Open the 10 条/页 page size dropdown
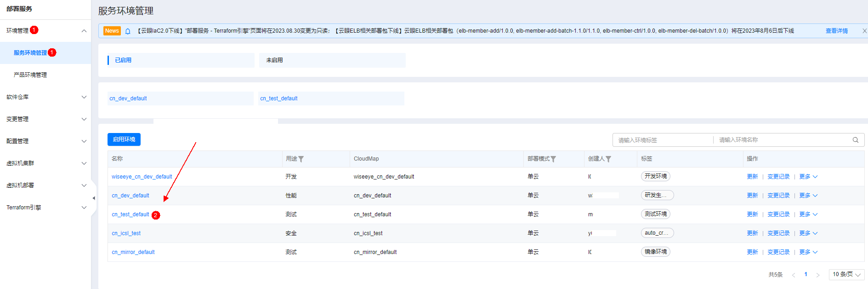This screenshot has height=289, width=868. [846, 274]
